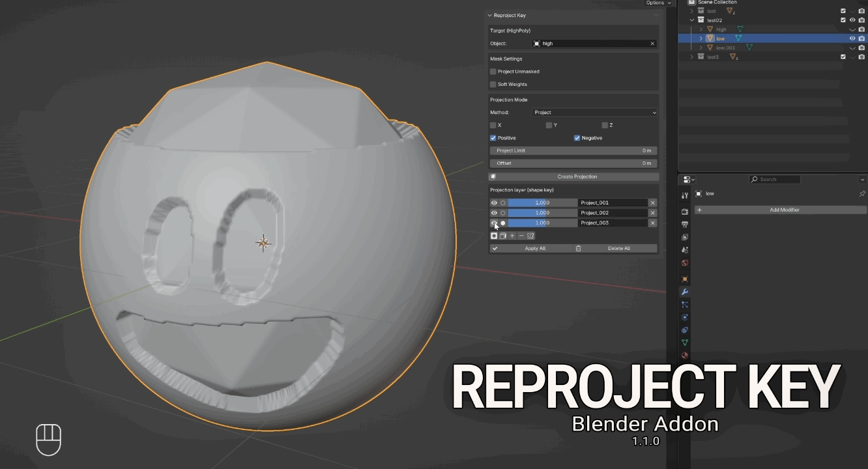Expand the test collection
Screen dimensions: 868x469
[x=692, y=11]
